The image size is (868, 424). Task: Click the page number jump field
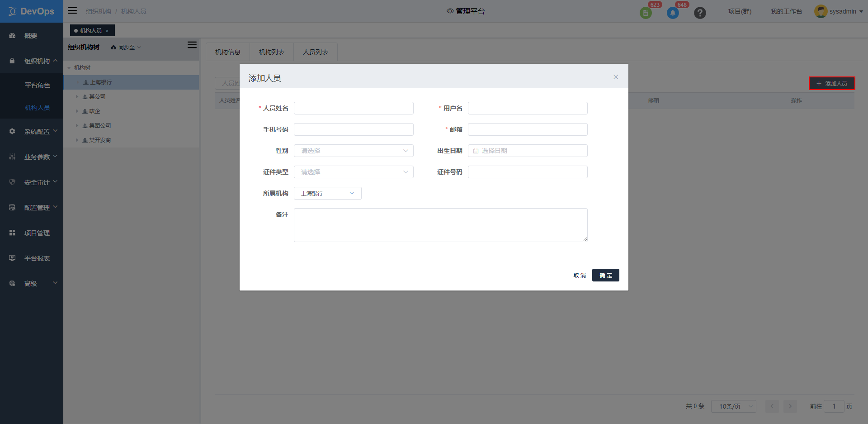(834, 406)
